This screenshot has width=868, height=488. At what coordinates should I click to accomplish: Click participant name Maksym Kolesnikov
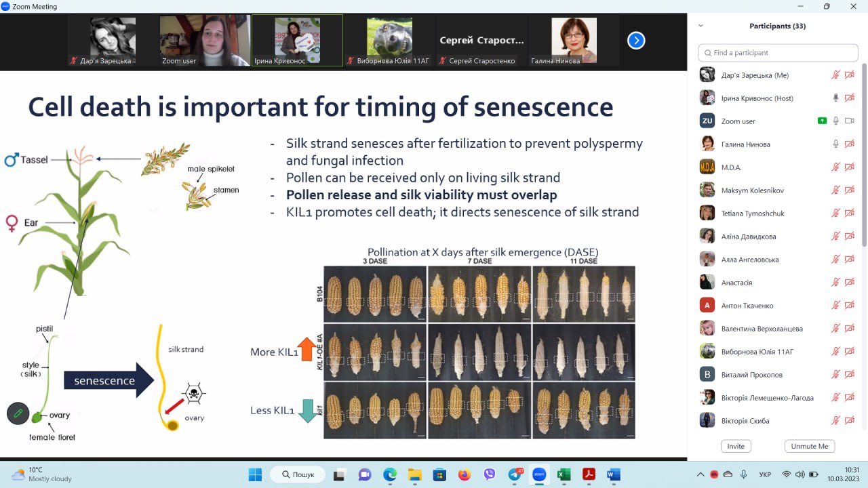[x=753, y=190]
